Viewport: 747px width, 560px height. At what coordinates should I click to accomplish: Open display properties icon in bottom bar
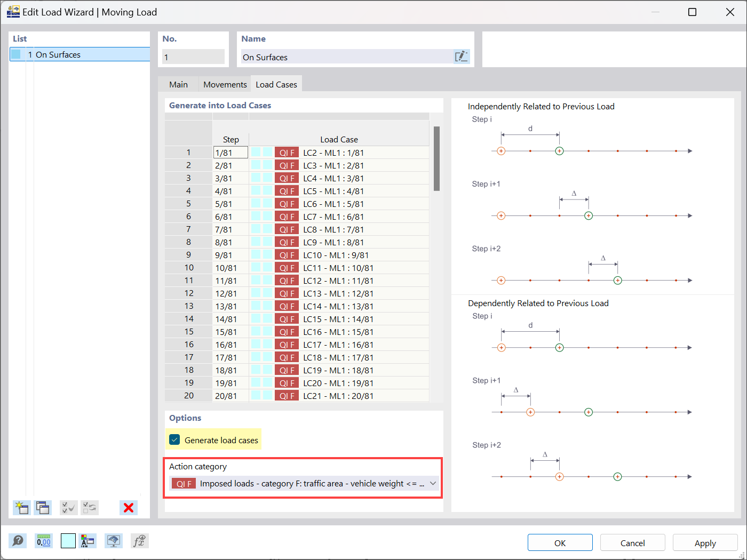(88, 541)
